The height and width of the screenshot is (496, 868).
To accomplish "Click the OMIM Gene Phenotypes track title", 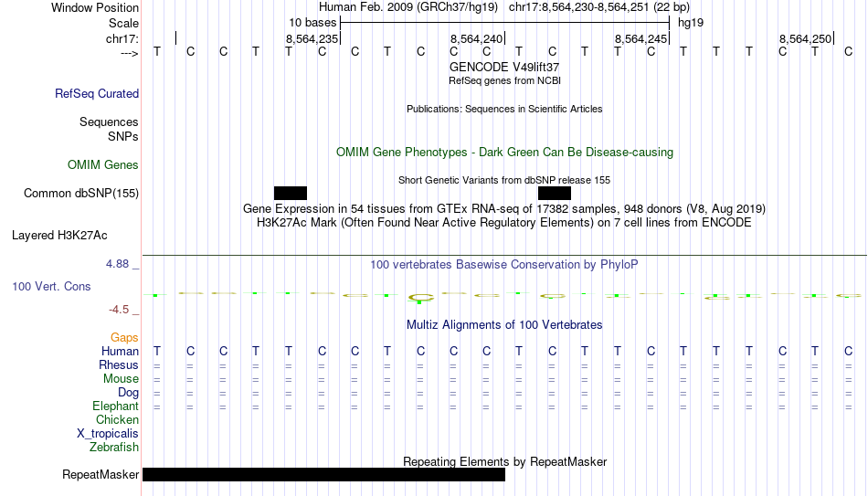I will point(505,153).
